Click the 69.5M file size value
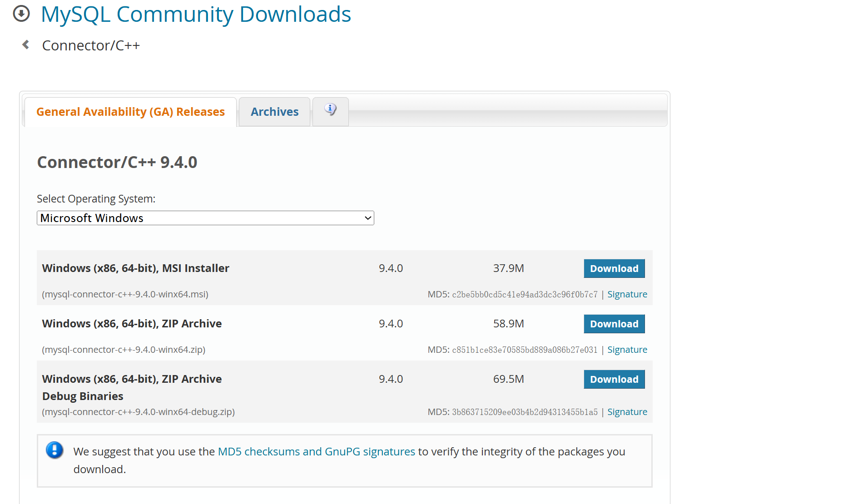Screen dimensions: 843x504 pos(508,379)
